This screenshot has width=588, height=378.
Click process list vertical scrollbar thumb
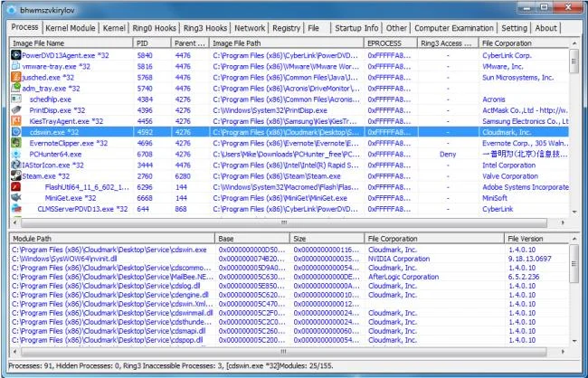[x=574, y=61]
